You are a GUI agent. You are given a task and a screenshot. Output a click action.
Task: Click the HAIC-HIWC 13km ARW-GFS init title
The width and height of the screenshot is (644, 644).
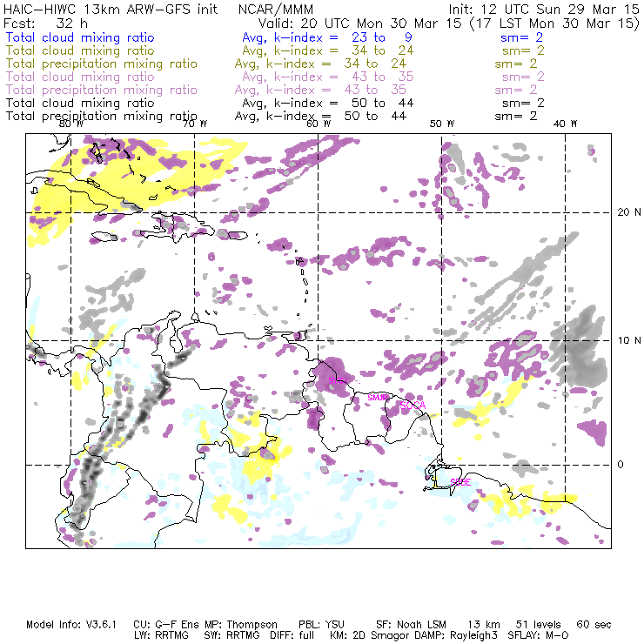click(111, 9)
